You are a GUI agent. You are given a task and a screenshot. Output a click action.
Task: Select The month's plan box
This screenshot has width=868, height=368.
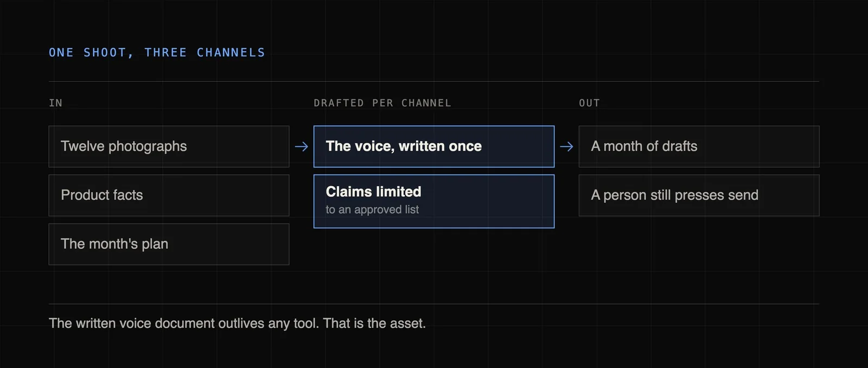click(169, 244)
